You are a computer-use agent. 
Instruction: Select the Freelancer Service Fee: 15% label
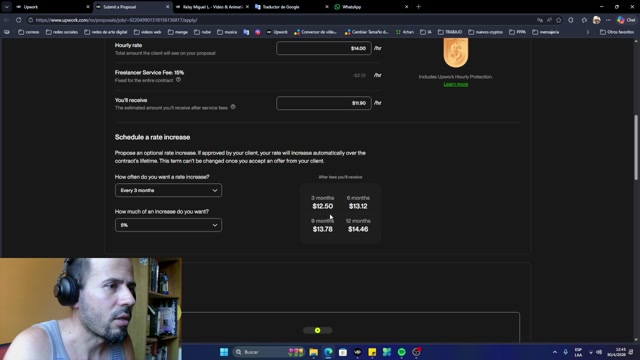pos(149,73)
